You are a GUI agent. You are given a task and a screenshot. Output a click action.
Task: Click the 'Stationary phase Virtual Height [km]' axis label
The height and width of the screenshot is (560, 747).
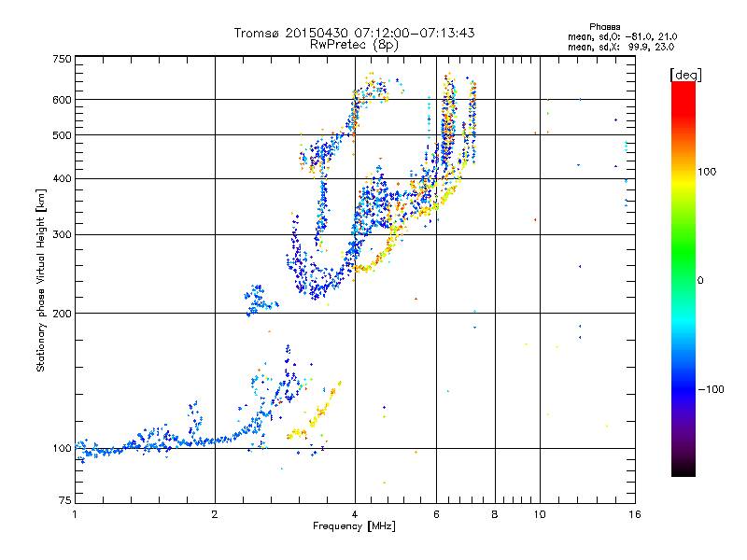[41, 280]
